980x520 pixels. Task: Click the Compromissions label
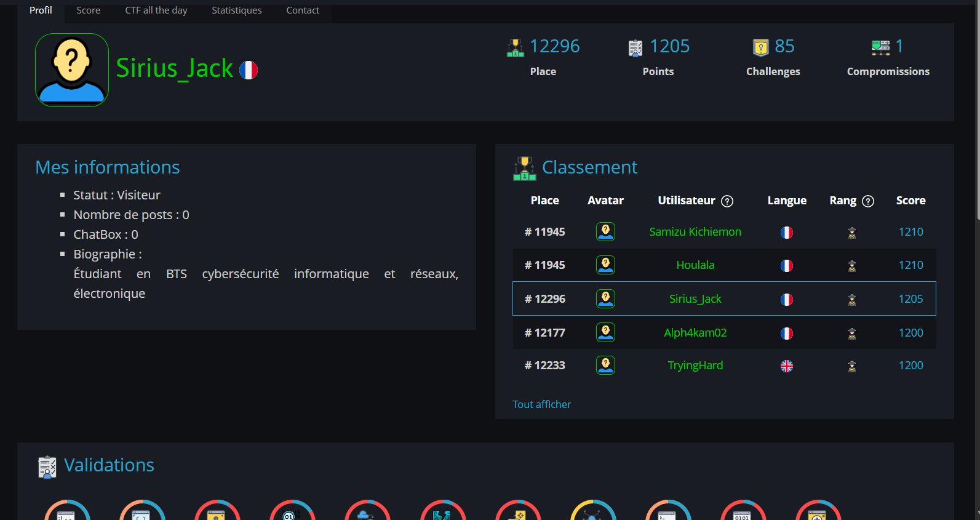888,71
